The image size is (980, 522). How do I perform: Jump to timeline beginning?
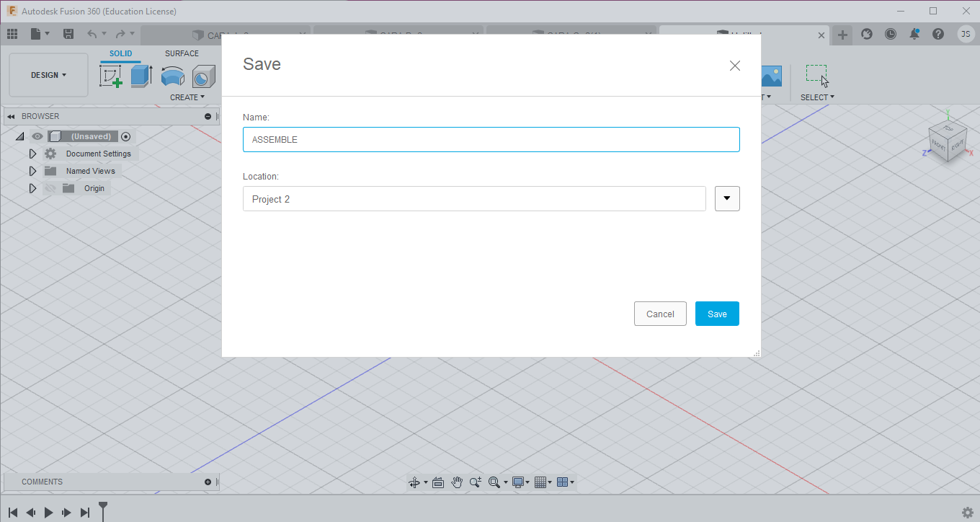pos(13,513)
